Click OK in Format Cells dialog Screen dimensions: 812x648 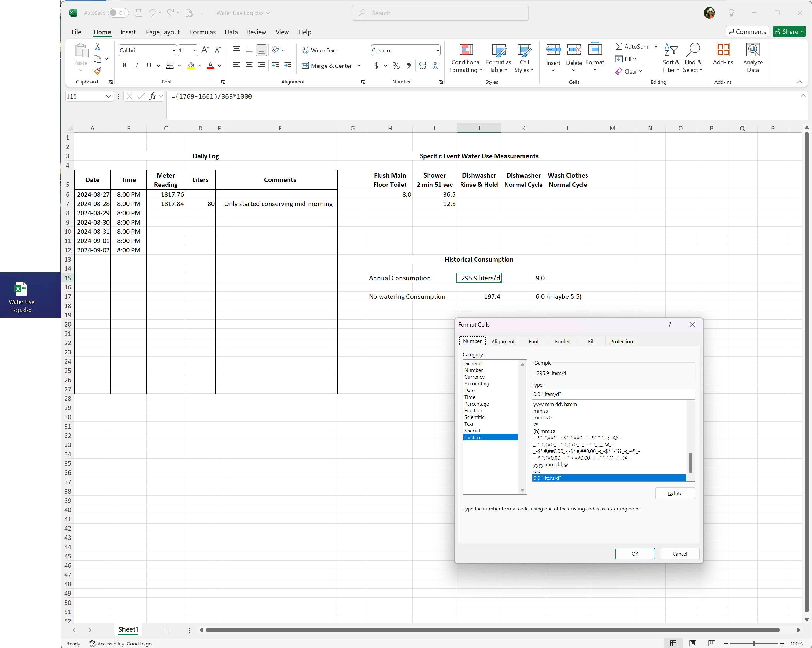635,553
